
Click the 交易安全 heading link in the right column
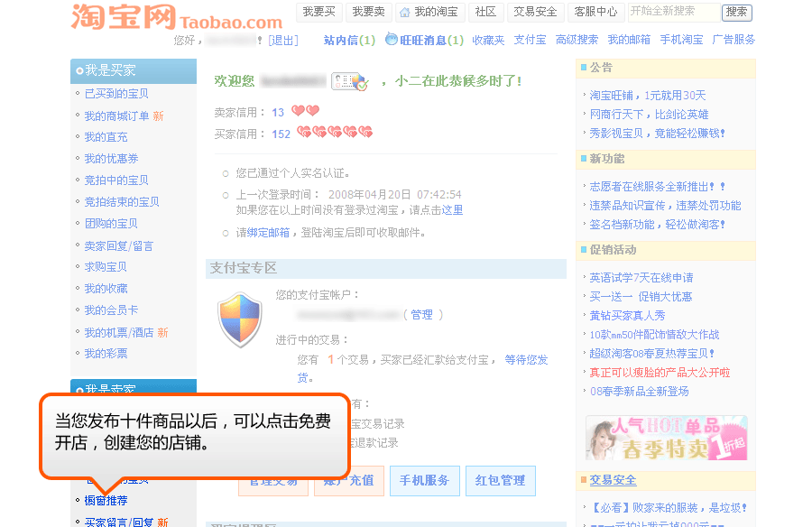pyautogui.click(x=613, y=480)
